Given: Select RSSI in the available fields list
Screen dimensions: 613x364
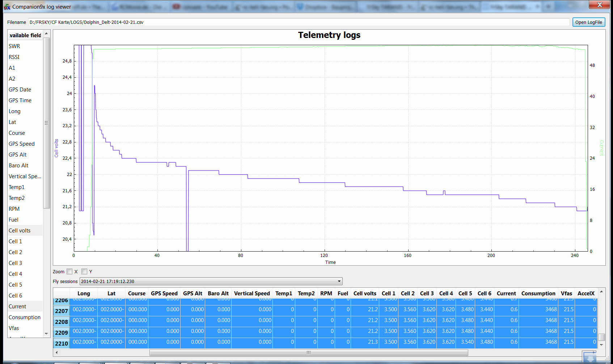Looking at the screenshot, I should (14, 57).
